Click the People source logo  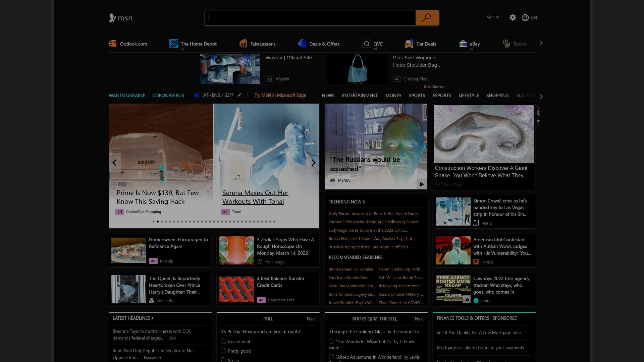[476, 262]
